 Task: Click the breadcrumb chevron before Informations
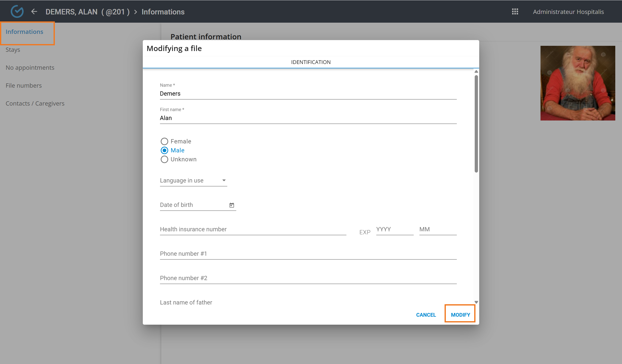click(x=136, y=12)
